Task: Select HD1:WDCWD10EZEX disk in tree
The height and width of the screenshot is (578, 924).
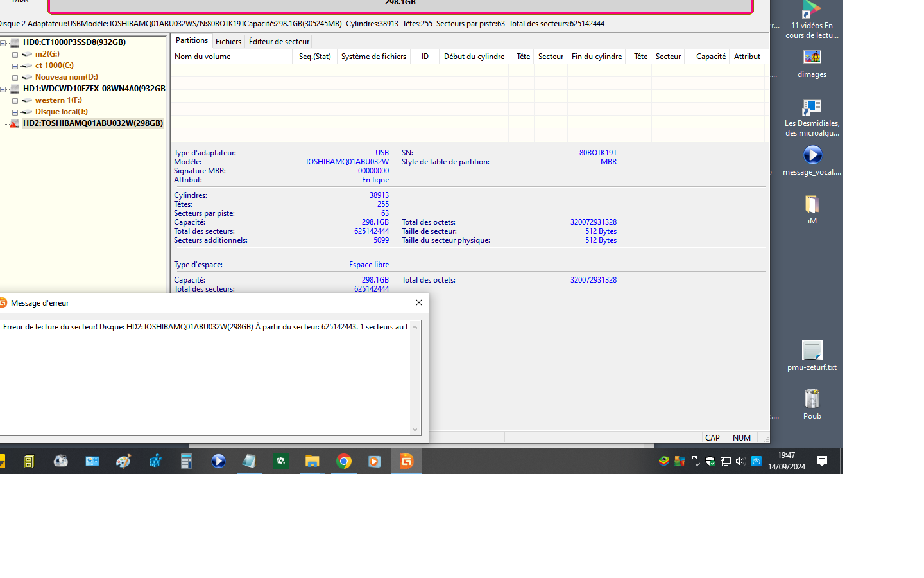Action: point(94,89)
